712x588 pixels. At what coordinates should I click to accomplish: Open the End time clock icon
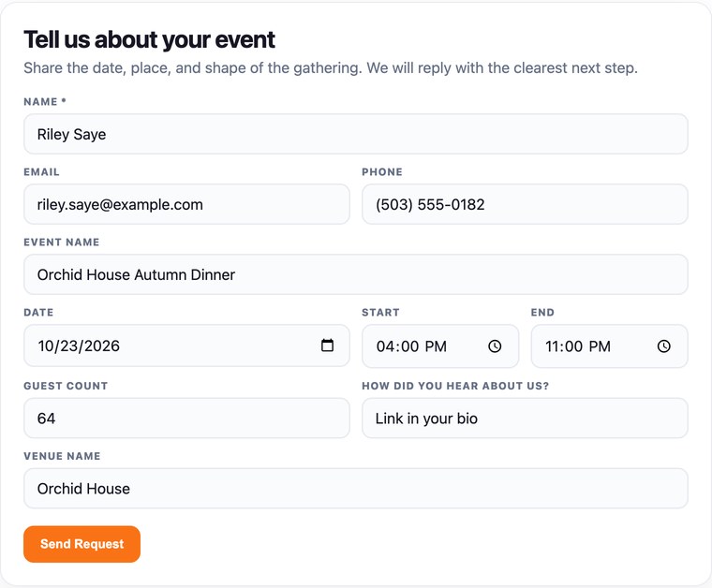(663, 346)
